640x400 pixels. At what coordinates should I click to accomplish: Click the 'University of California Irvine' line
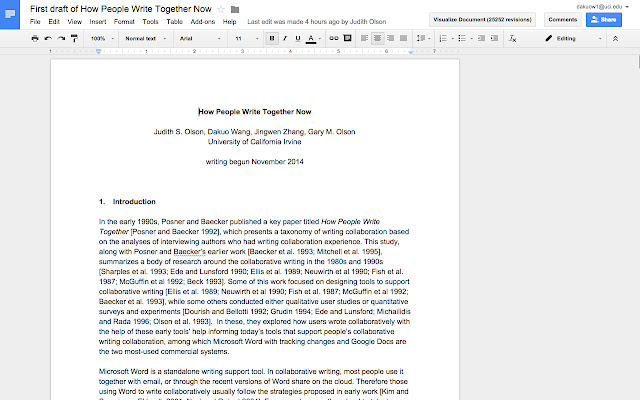255,142
